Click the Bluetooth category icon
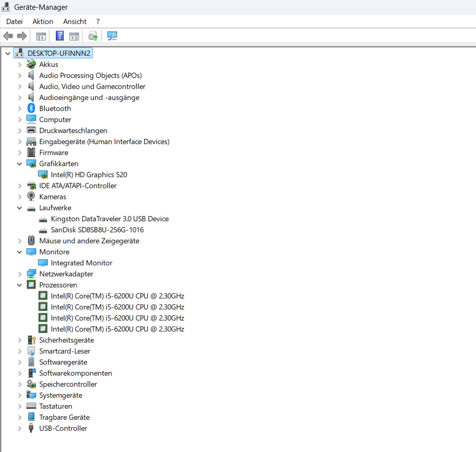The height and width of the screenshot is (452, 476). click(x=31, y=108)
